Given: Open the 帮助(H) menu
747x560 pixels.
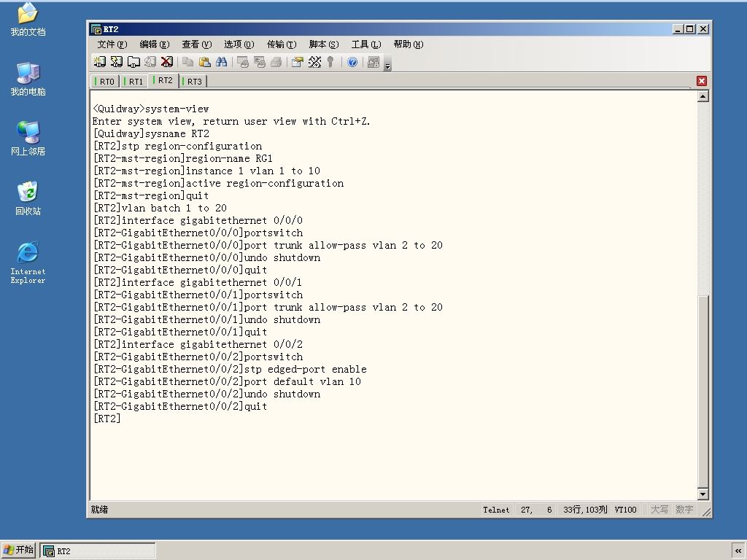Looking at the screenshot, I should [x=409, y=44].
